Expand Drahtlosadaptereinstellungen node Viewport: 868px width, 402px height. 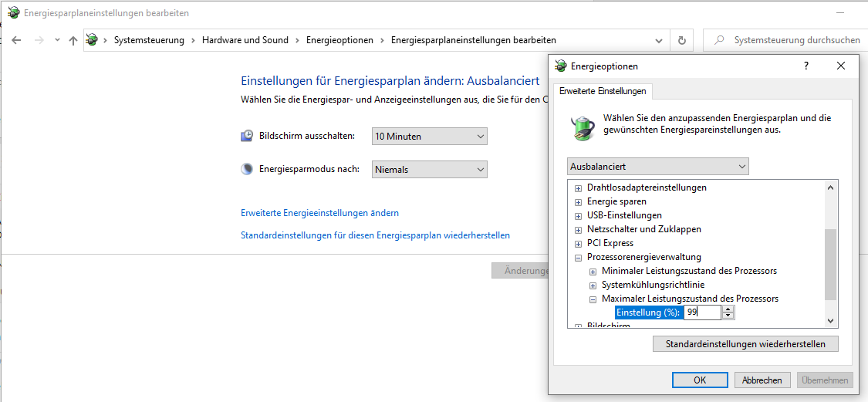coord(579,188)
